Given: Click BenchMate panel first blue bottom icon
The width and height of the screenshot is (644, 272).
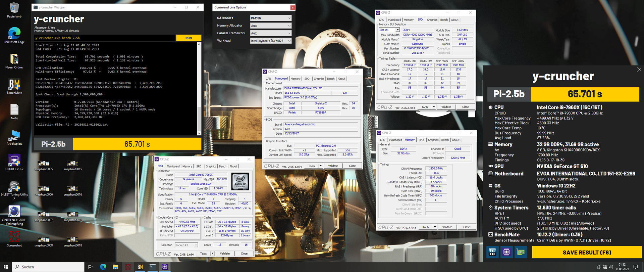Looking at the screenshot, I should click(x=492, y=252).
